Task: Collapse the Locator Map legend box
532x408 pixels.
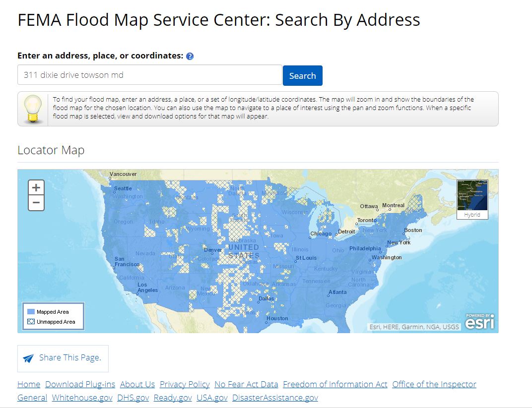Action: [x=53, y=315]
